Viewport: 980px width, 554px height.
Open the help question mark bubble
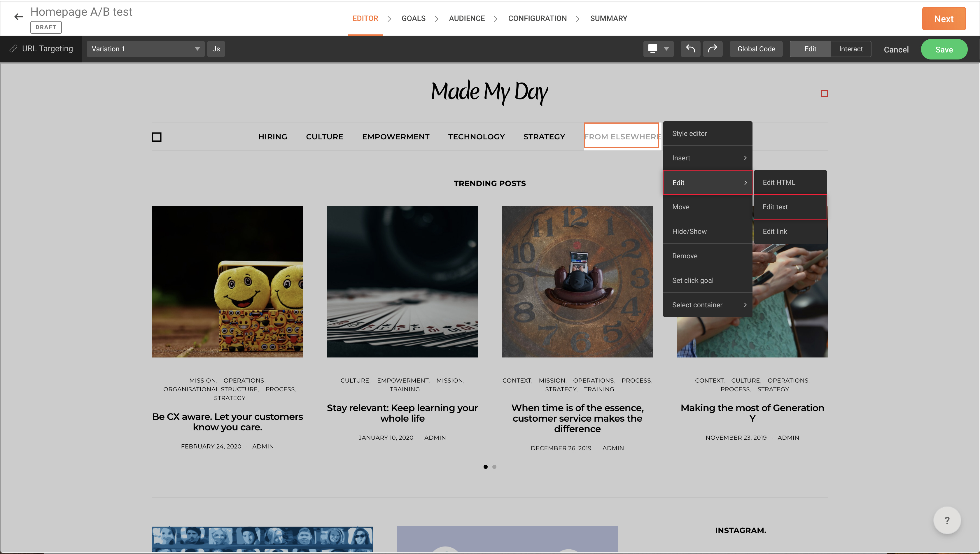[x=947, y=520]
